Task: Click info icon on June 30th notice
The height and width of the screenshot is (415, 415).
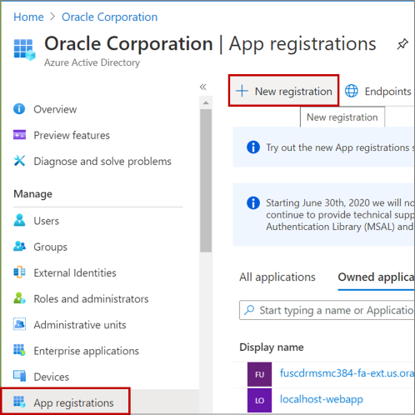Action: (253, 203)
